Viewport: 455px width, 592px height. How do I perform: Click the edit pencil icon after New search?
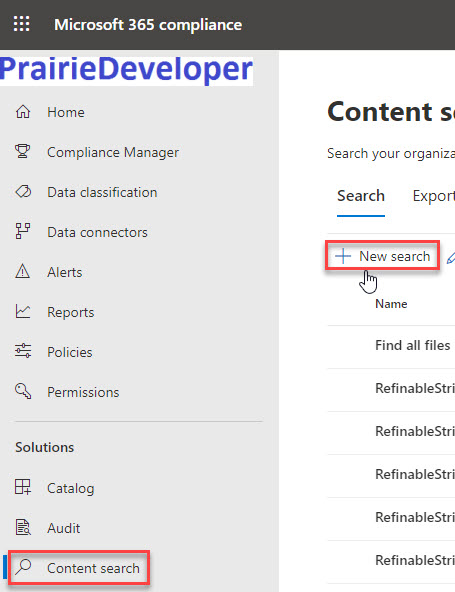[451, 258]
